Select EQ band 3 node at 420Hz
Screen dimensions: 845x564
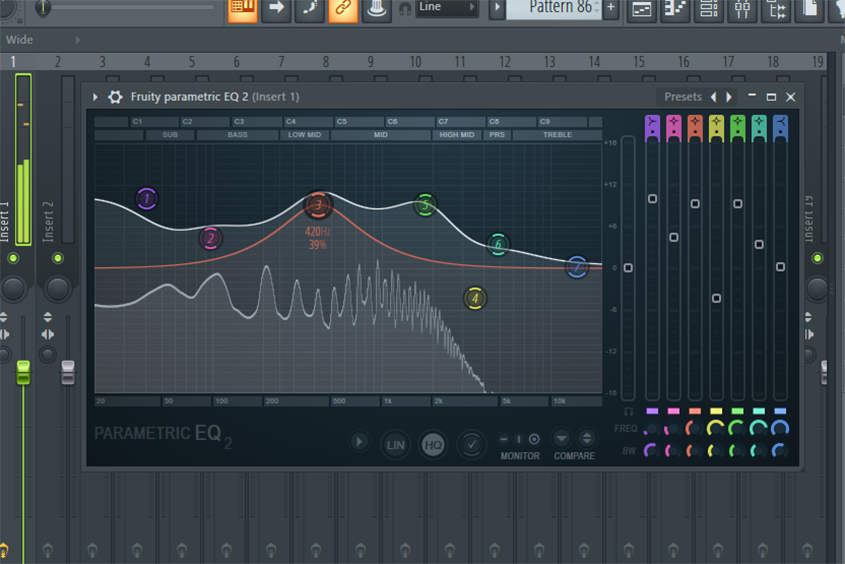coord(318,206)
